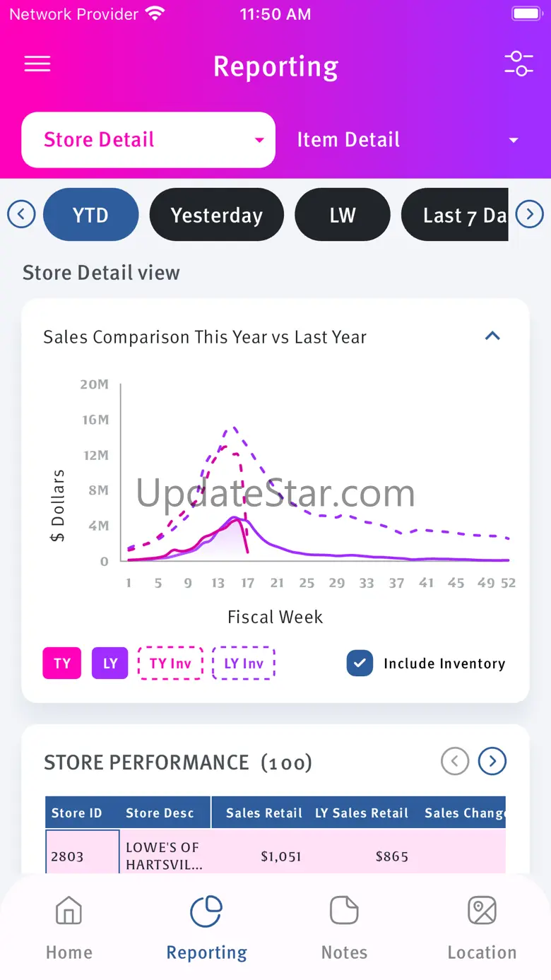
Task: Go to previous Store Performance page
Action: [455, 761]
